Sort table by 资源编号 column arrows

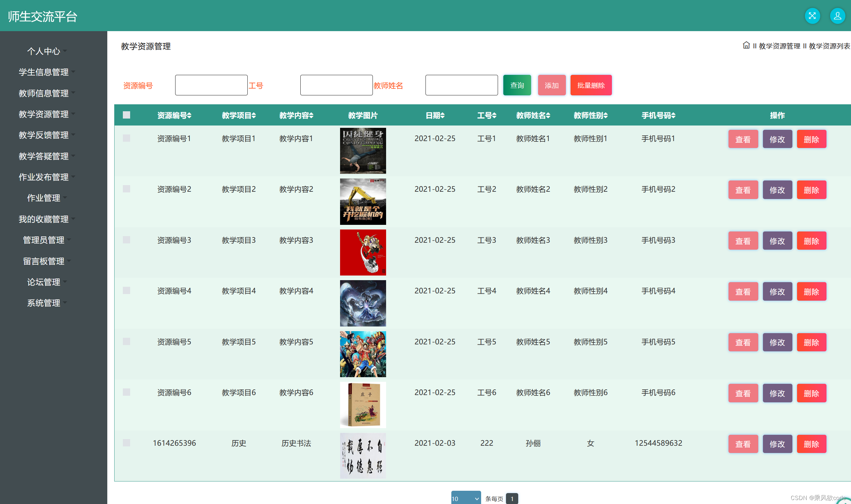tap(189, 116)
